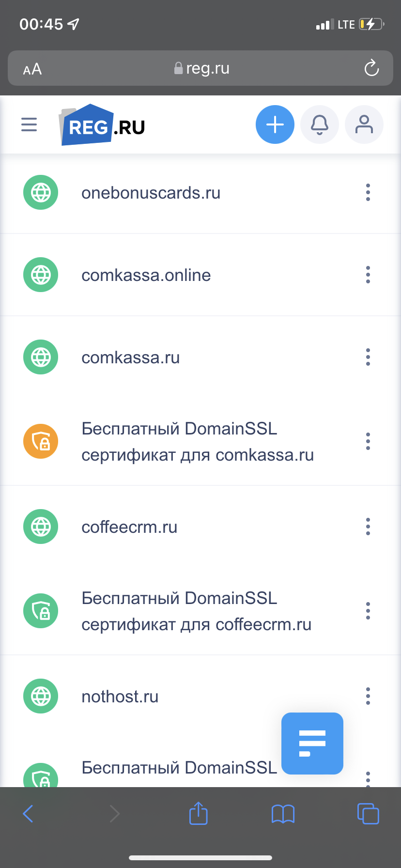401x868 pixels.
Task: Tap the orange SSL shield icon for comkassa.ru
Action: pos(41,442)
